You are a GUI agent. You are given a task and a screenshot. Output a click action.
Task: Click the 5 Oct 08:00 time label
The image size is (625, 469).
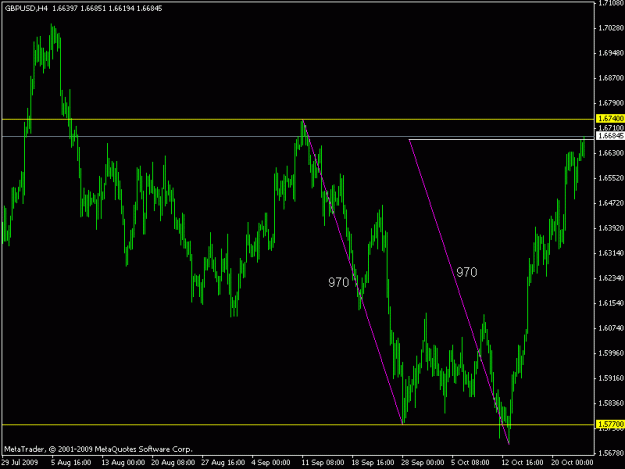coord(470,463)
